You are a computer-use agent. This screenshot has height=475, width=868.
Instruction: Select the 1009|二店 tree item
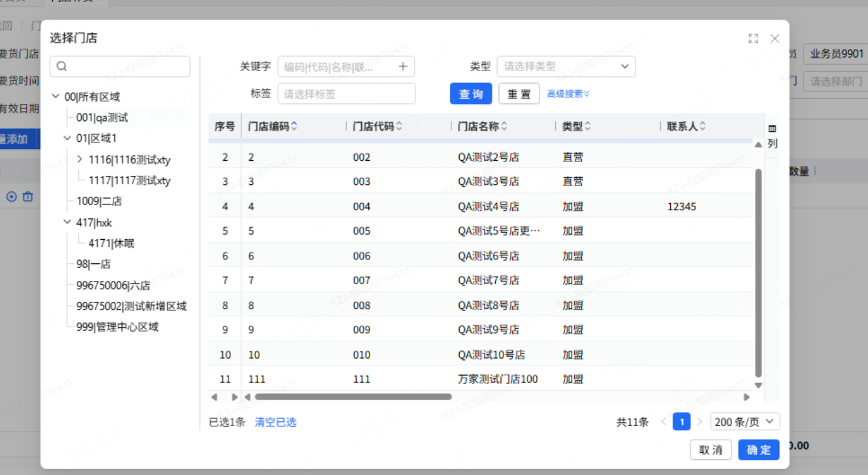99,201
